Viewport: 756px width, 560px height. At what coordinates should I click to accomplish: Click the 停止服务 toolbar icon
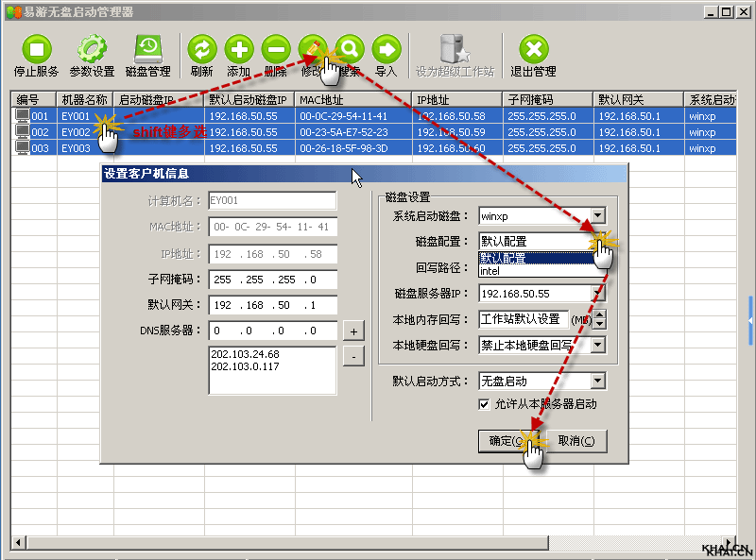coord(37,51)
